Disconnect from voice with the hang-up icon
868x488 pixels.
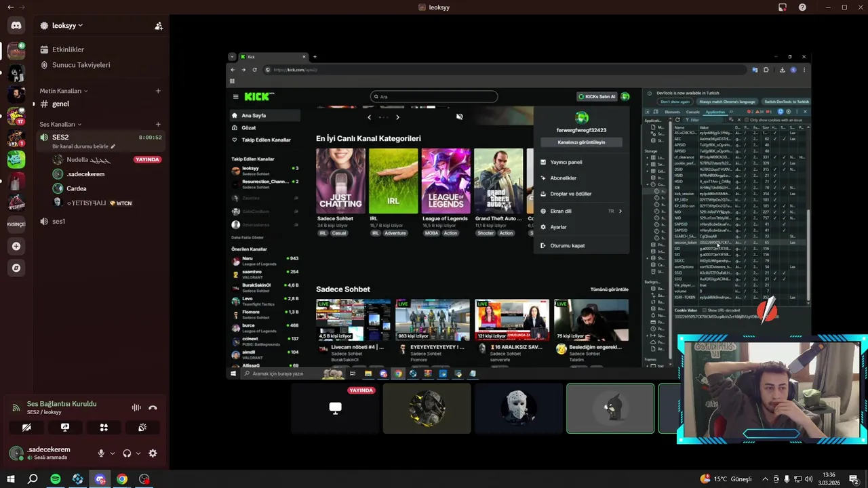[x=153, y=407]
